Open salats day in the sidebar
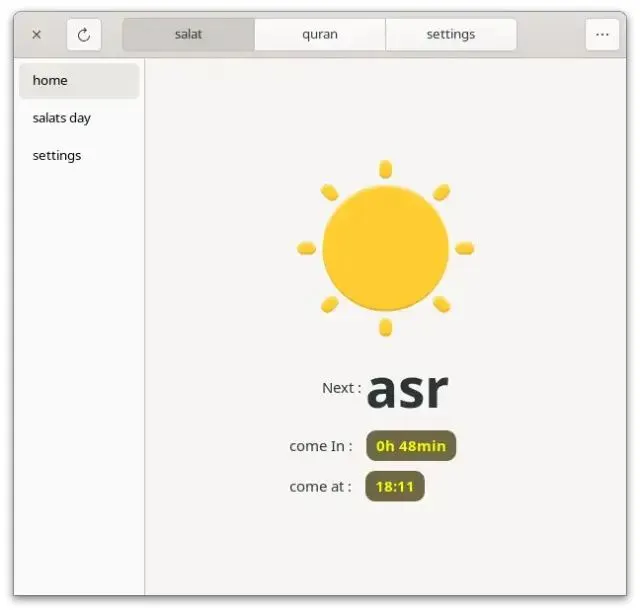The image size is (640, 612). [x=79, y=118]
